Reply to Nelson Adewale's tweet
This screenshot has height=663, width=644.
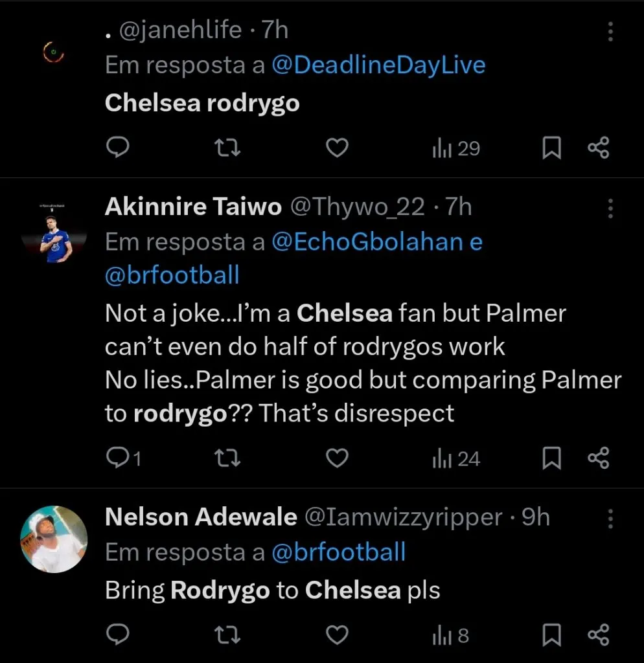click(x=117, y=635)
